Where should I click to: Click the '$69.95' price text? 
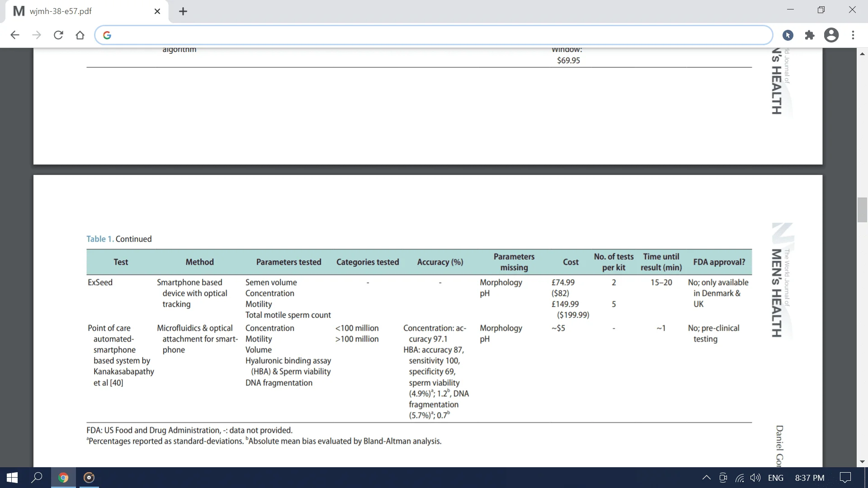click(568, 61)
